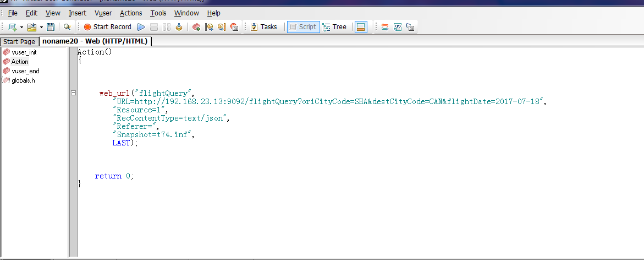The image size is (644, 260).
Task: Run the script with the blue play icon
Action: click(141, 27)
